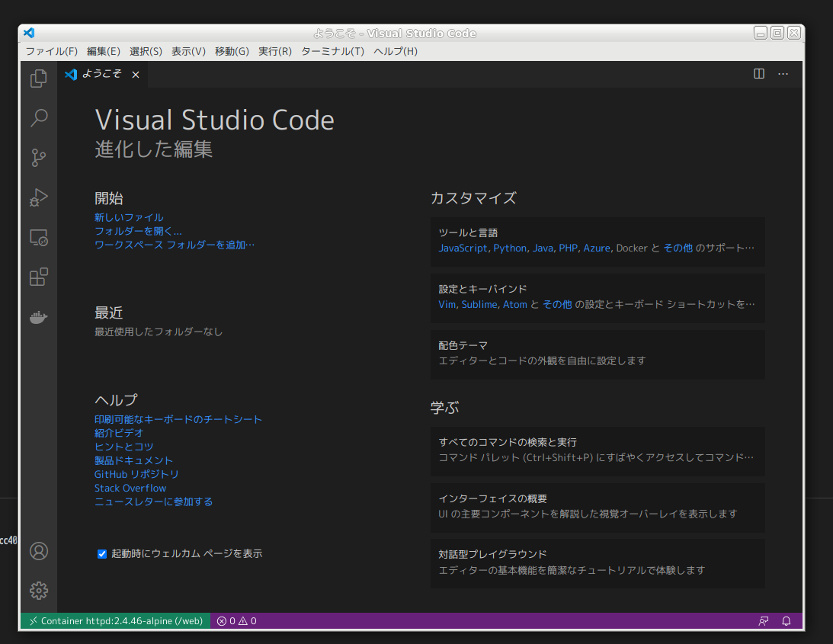Open notifications bell in status bar
This screenshot has height=644, width=833.
(x=787, y=620)
